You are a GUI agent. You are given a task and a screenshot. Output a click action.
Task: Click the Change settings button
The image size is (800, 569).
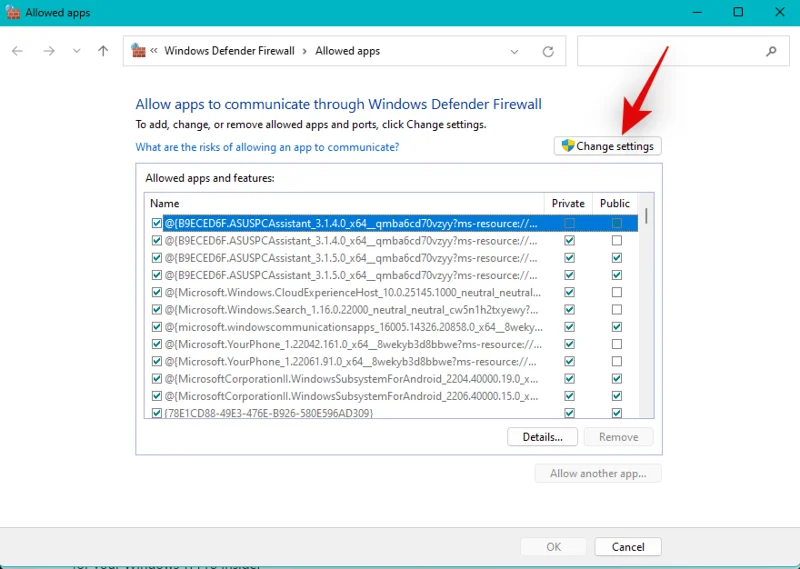coord(607,146)
